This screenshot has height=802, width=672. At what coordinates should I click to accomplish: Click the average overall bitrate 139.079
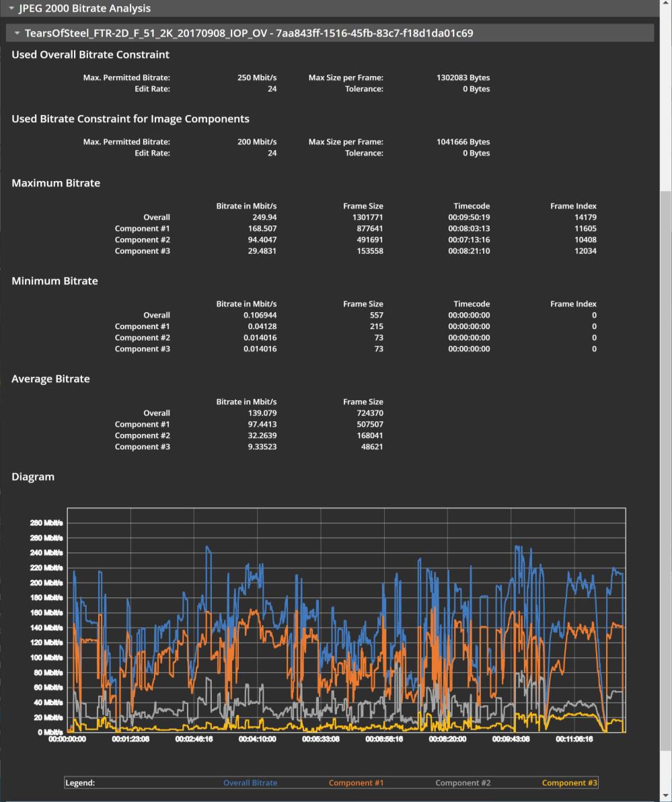pyautogui.click(x=263, y=413)
